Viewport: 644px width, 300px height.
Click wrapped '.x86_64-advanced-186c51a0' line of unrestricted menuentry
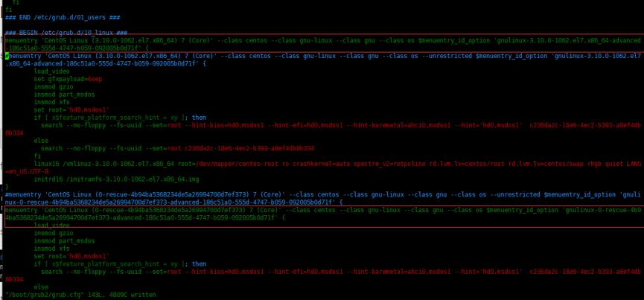point(105,63)
